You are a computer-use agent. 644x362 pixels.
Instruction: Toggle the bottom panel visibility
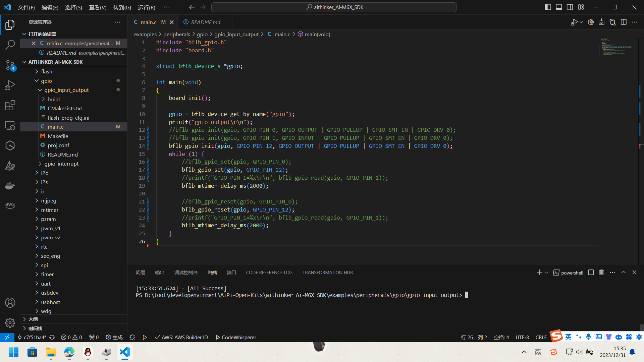(x=559, y=7)
